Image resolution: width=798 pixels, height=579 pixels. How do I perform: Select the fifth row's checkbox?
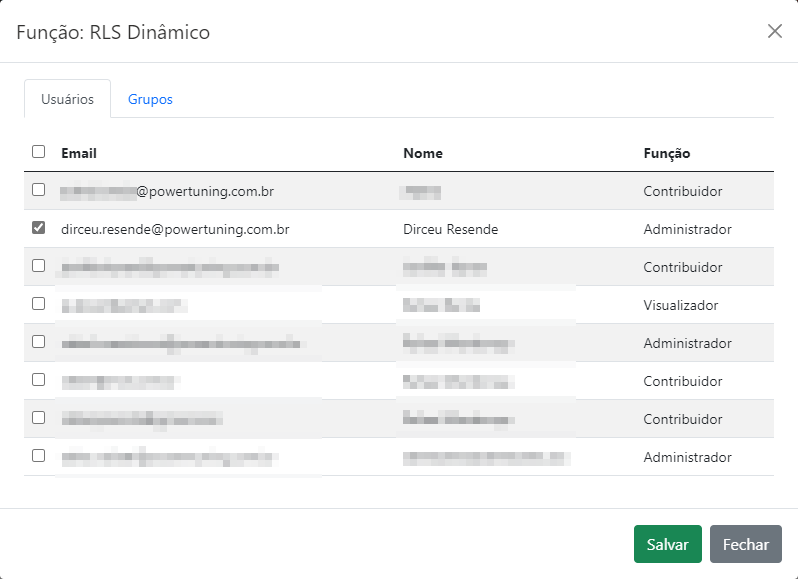pos(39,342)
